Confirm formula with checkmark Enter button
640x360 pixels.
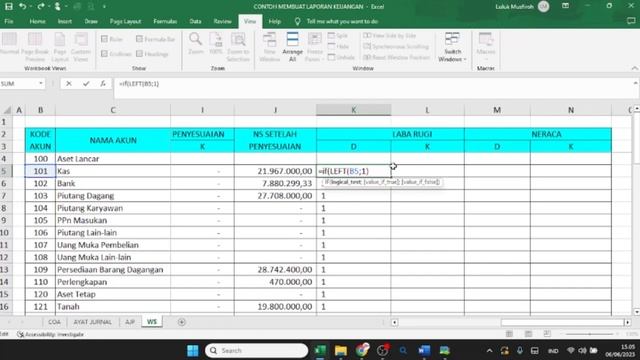(x=86, y=84)
